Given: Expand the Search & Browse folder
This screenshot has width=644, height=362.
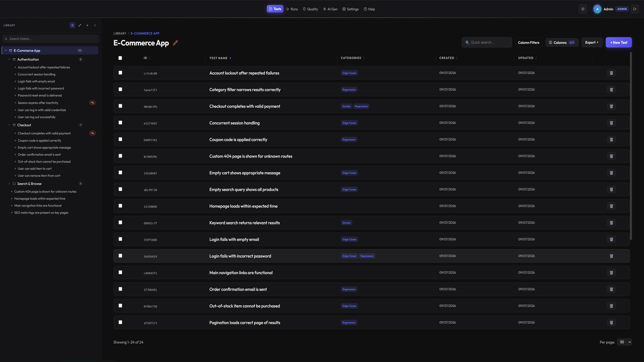Looking at the screenshot, I should click(9, 184).
